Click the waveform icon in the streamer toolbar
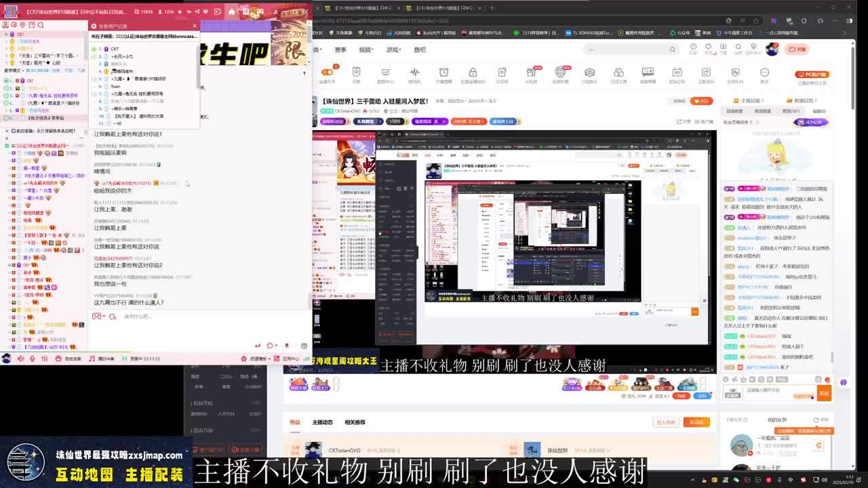 (414, 72)
